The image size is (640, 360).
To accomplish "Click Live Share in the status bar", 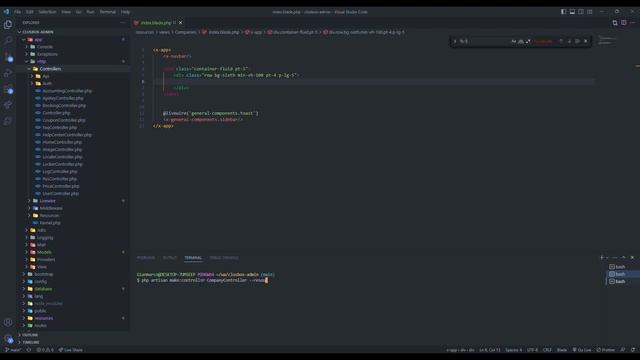I will [70, 350].
